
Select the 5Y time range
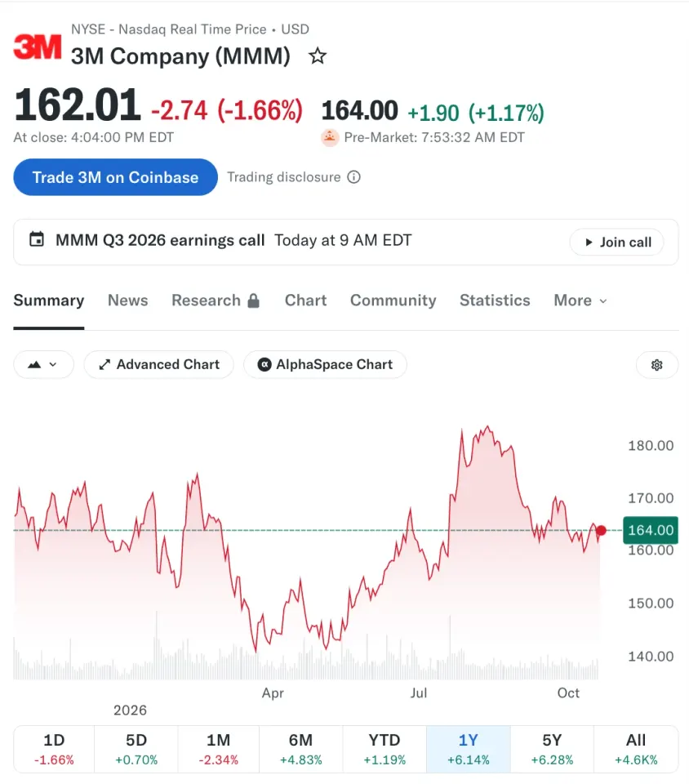pos(552,749)
